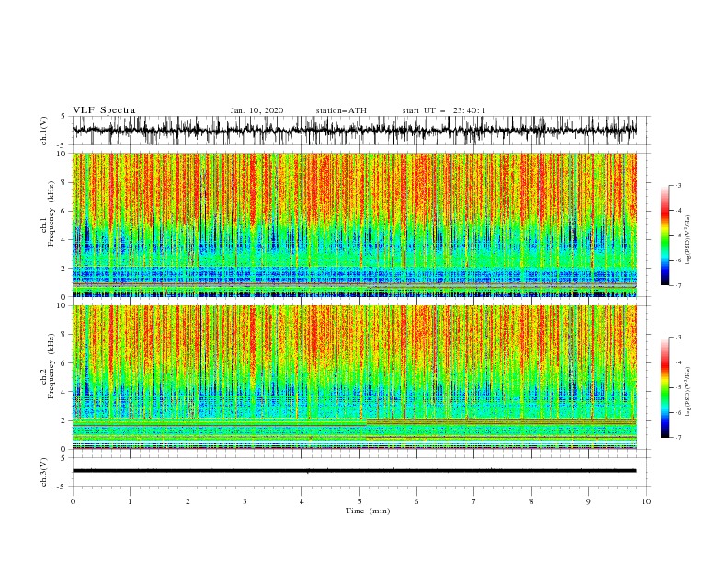Click the "-3" label on the ch.1 colorbar
The height and width of the screenshot is (563, 728).
point(678,185)
